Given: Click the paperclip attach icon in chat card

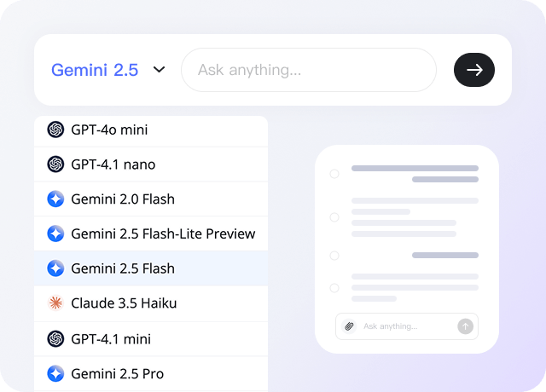Looking at the screenshot, I should tap(349, 326).
